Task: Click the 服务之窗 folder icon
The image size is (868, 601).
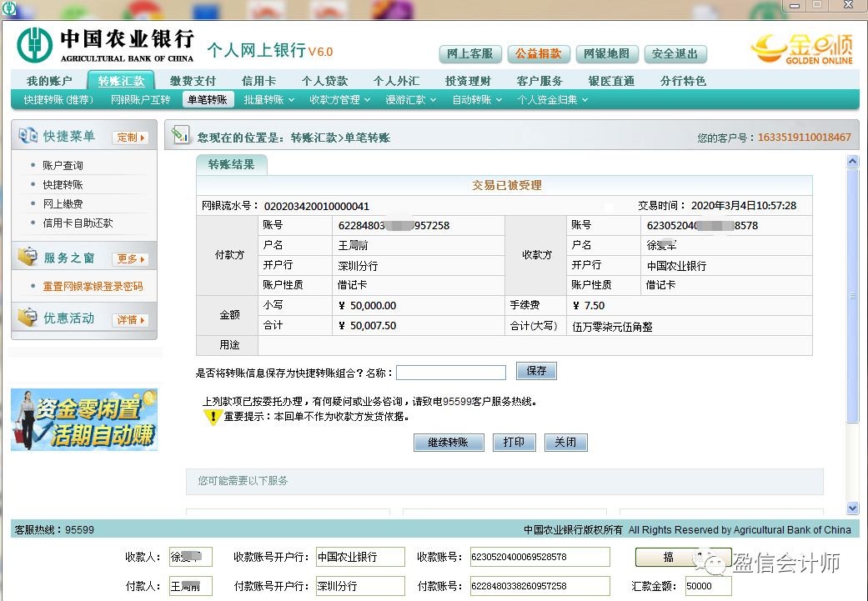Action: coord(28,257)
